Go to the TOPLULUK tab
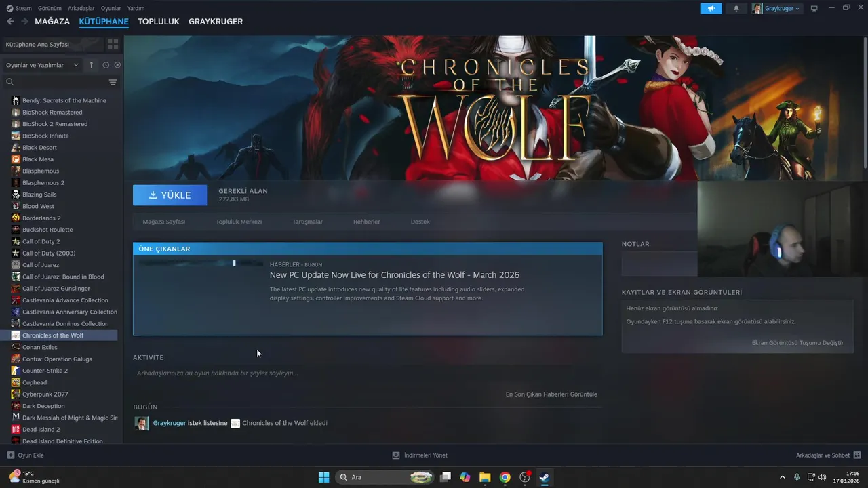The image size is (868, 488). [159, 22]
